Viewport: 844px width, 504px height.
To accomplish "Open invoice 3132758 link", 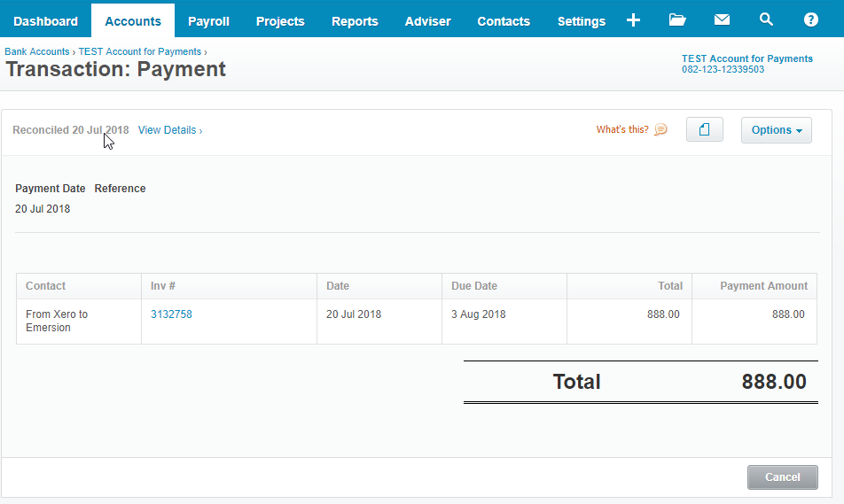I will [171, 314].
